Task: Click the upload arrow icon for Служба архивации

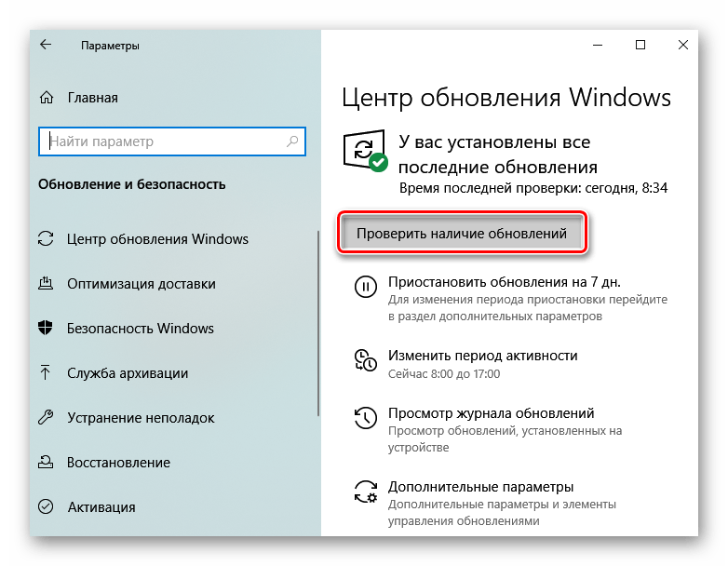Action: pyautogui.click(x=46, y=372)
